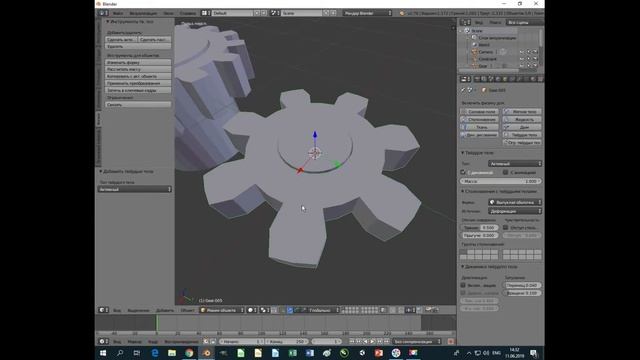Toggle the Animated checkbox in Rigid Body

(506, 172)
